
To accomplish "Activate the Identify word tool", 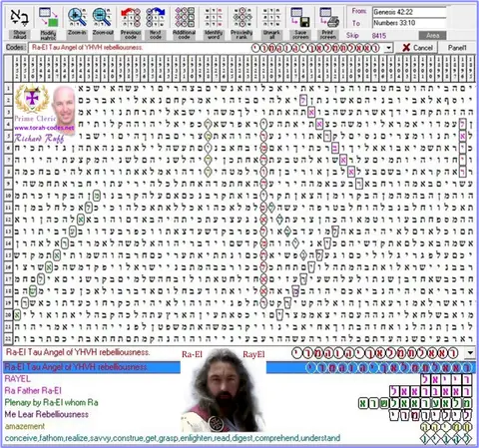I will 214,23.
